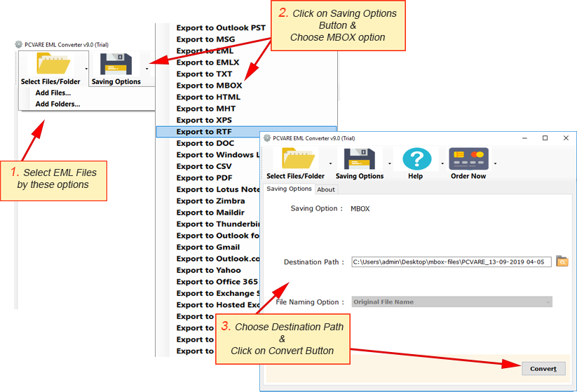Image resolution: width=577 pixels, height=392 pixels.
Task: Browse destination folder using the folder search icon
Action: pyautogui.click(x=562, y=262)
